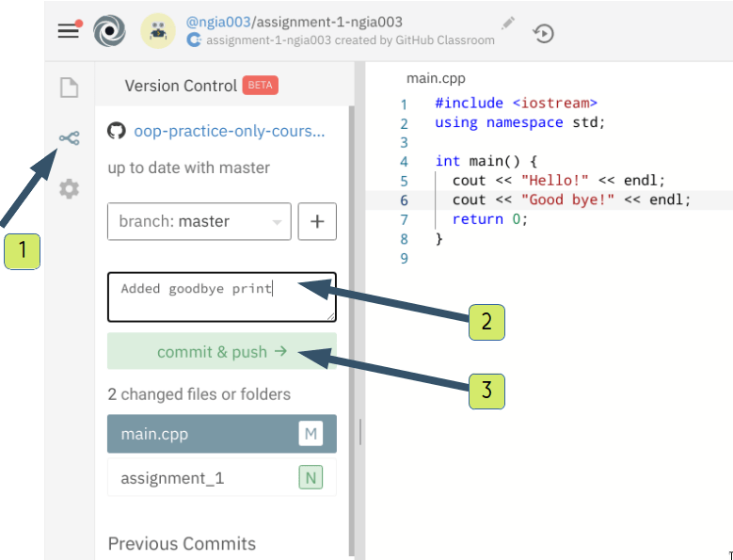
Task: Click the main.cpp editor tab
Action: [436, 78]
